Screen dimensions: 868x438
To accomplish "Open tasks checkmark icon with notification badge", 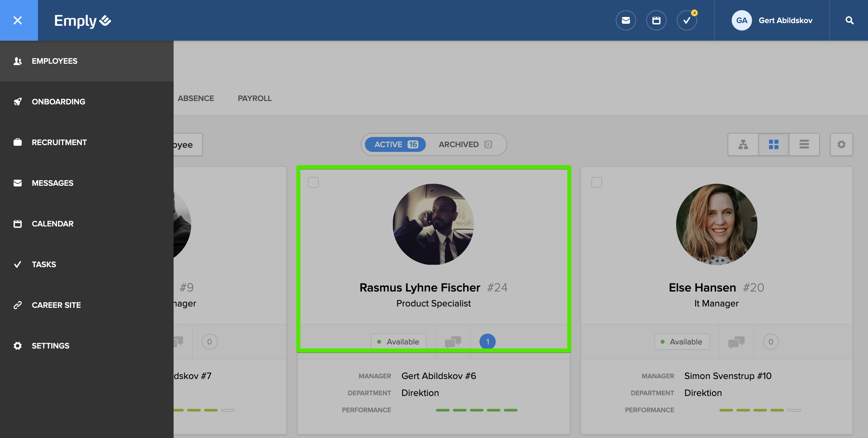I will click(687, 20).
